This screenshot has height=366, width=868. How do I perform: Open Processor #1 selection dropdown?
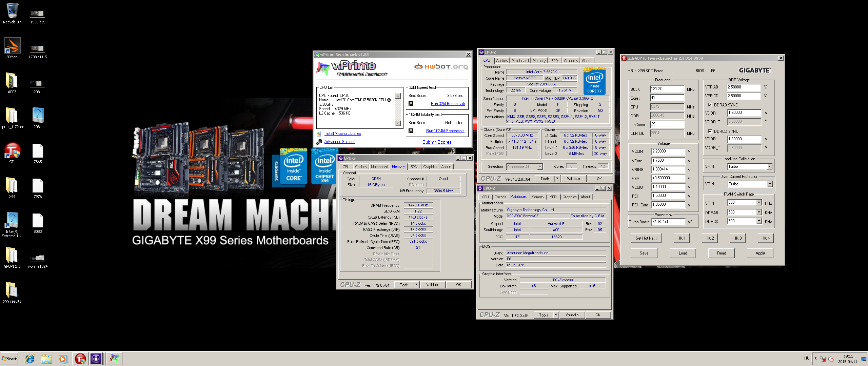(540, 166)
